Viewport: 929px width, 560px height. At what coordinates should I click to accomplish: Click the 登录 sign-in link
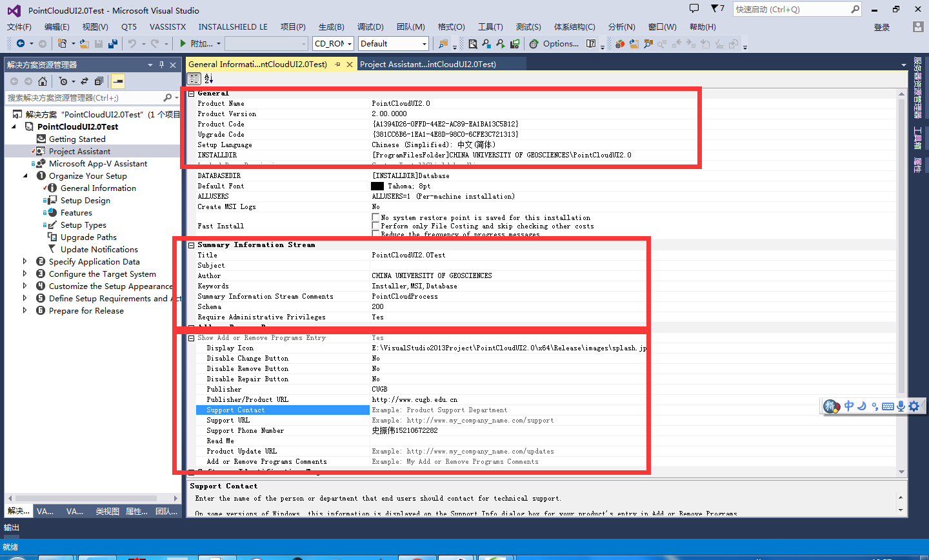[x=882, y=27]
